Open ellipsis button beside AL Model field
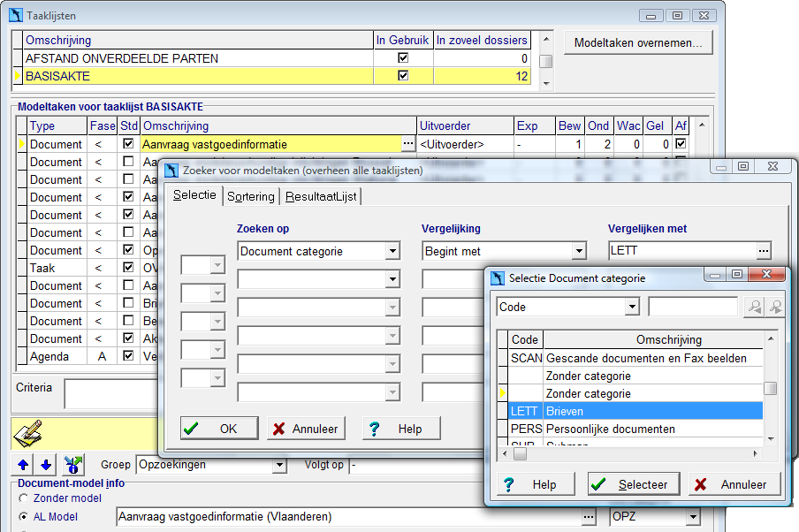The image size is (799, 532). [589, 517]
